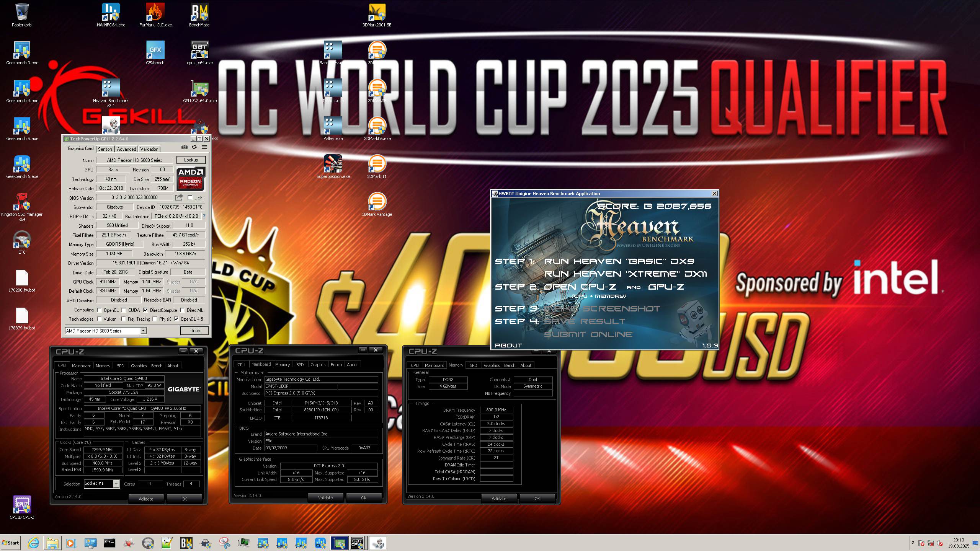The height and width of the screenshot is (551, 980).
Task: Switch to the Validation tab in GPU-Z
Action: 149,149
